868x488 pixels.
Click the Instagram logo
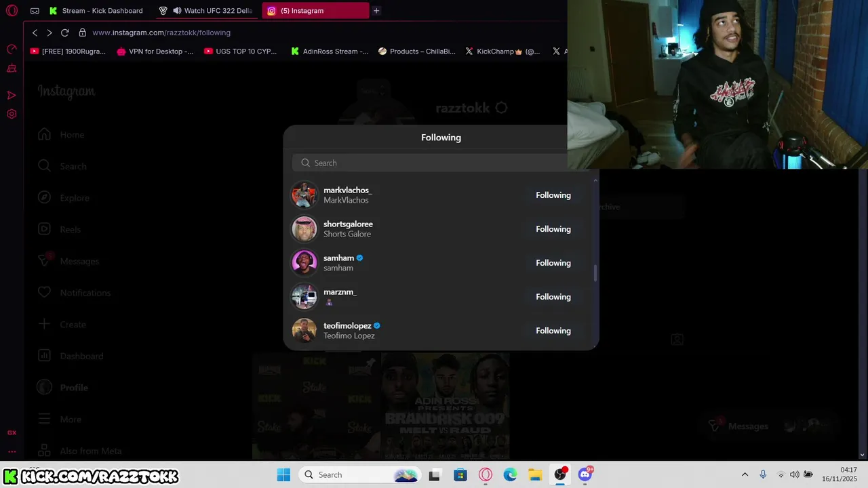click(x=66, y=91)
